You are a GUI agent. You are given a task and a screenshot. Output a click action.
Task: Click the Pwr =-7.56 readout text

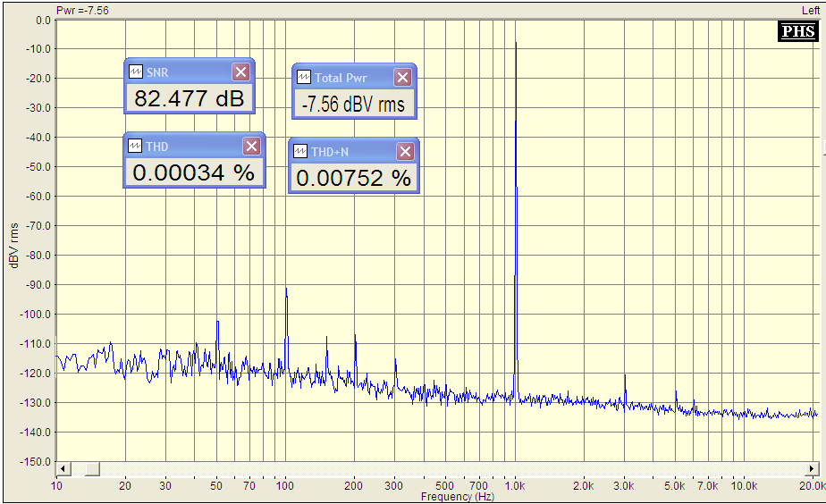83,11
